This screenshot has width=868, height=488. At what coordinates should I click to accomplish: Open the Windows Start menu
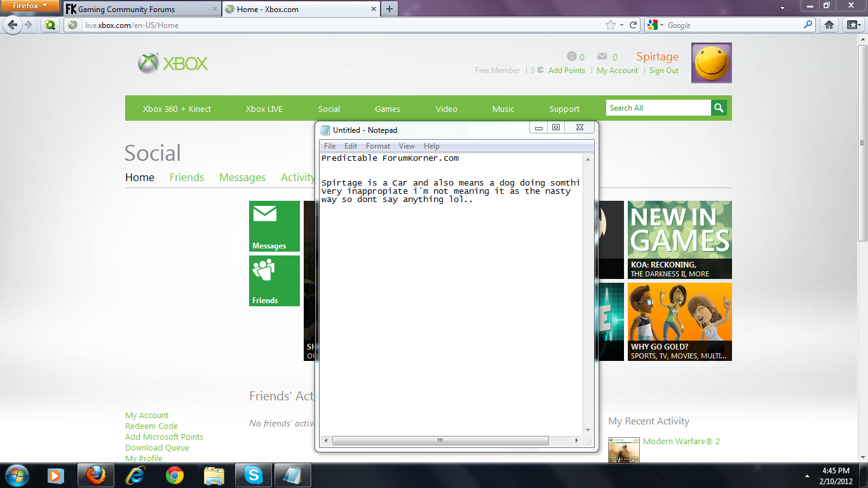[x=16, y=475]
